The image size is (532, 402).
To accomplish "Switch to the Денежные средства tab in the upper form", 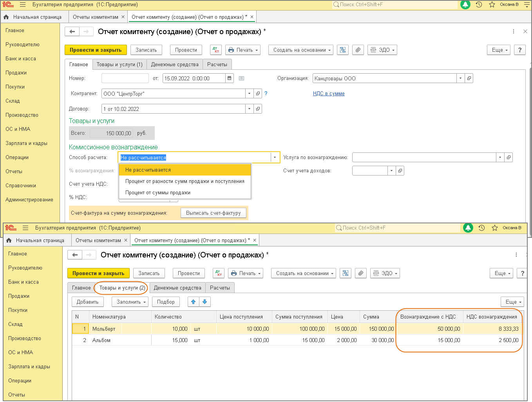I will pos(175,65).
